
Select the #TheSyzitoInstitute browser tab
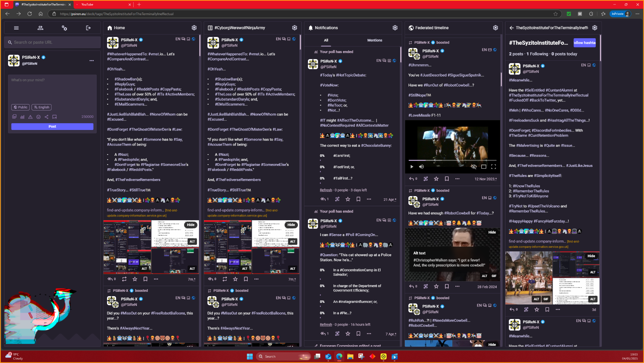pos(43,4)
